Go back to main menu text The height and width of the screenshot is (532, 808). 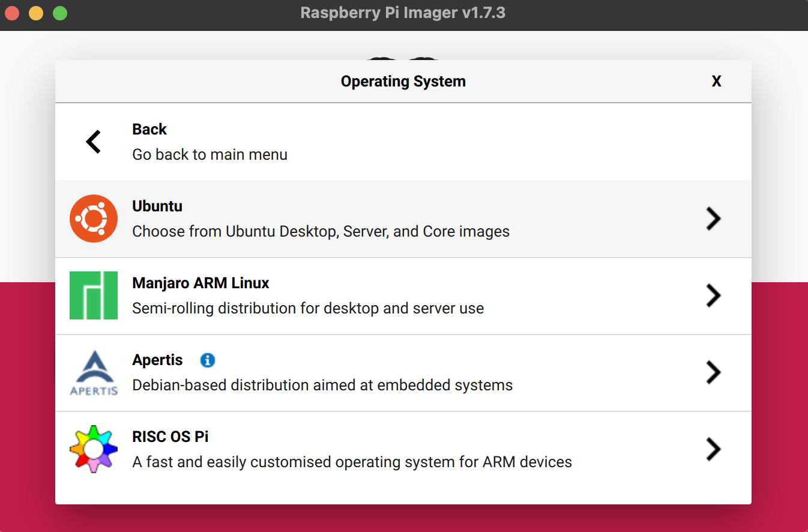[x=210, y=154]
